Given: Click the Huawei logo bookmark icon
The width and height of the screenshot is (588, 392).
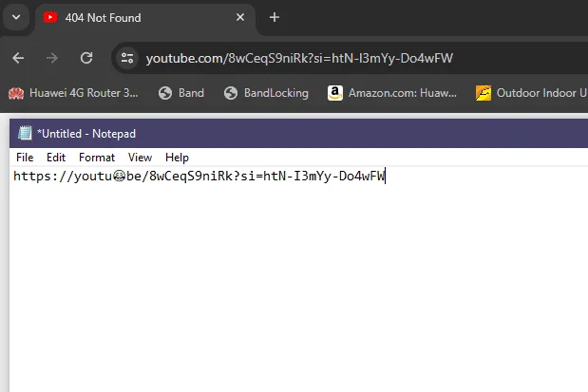Looking at the screenshot, I should click(16, 93).
